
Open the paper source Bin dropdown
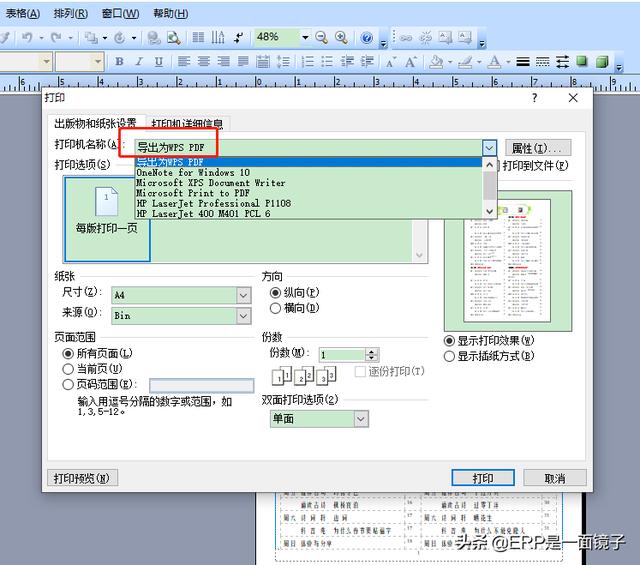[x=244, y=316]
